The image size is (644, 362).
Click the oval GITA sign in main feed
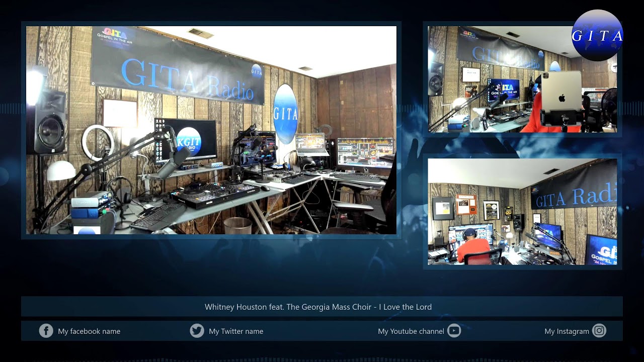pyautogui.click(x=285, y=114)
